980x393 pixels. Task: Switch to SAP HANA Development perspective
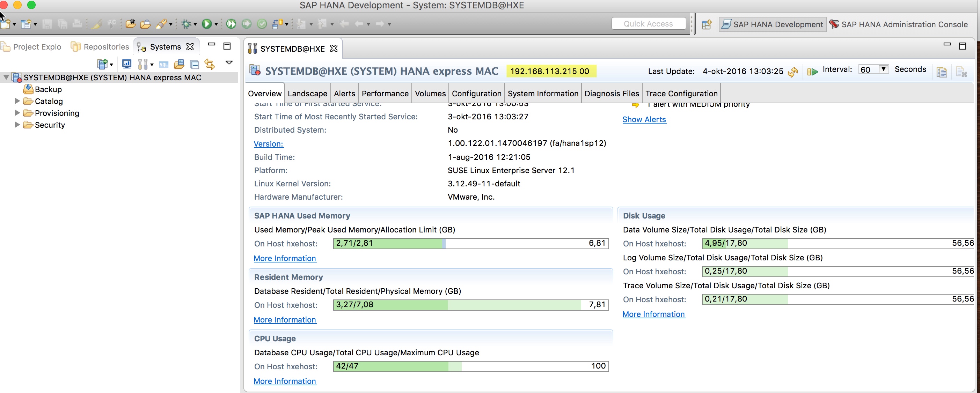[x=772, y=24]
